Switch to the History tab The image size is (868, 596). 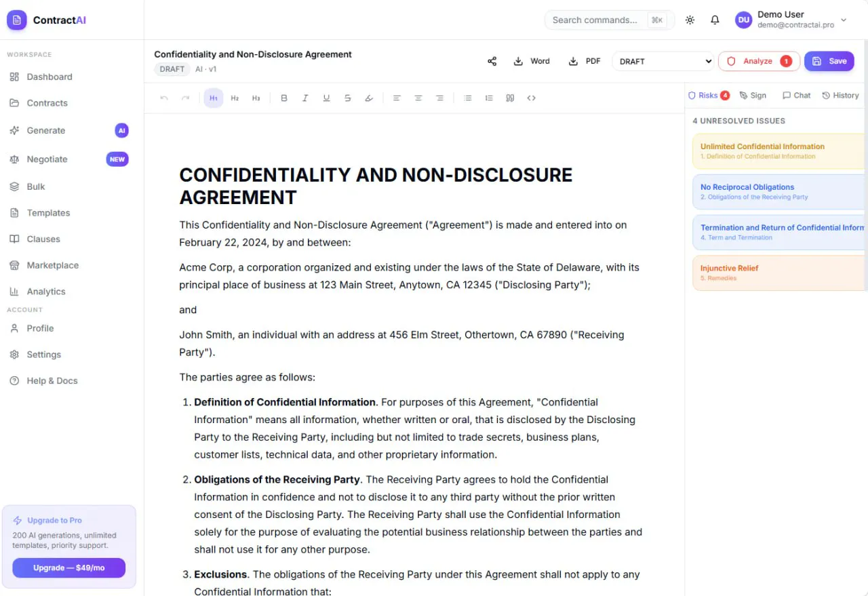point(840,96)
